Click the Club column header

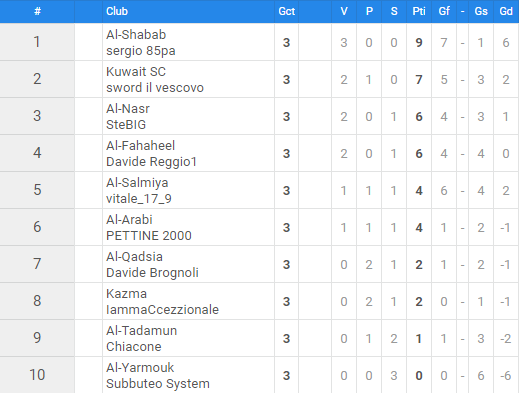(x=117, y=11)
